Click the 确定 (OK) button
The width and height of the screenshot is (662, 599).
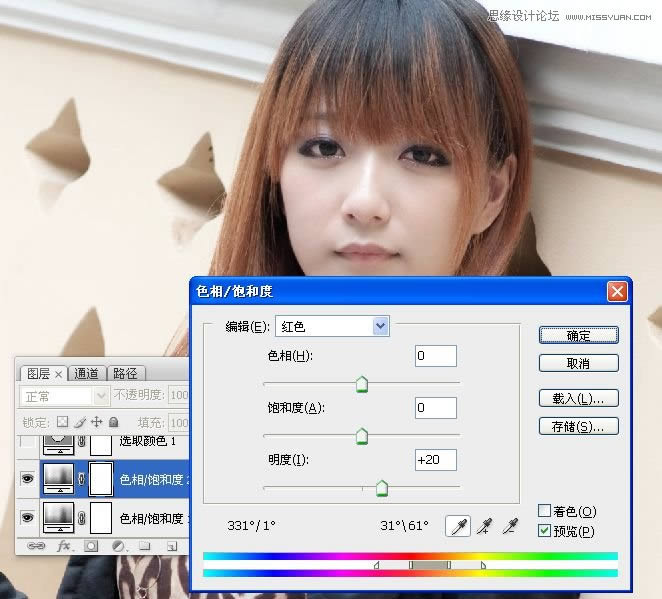(578, 335)
